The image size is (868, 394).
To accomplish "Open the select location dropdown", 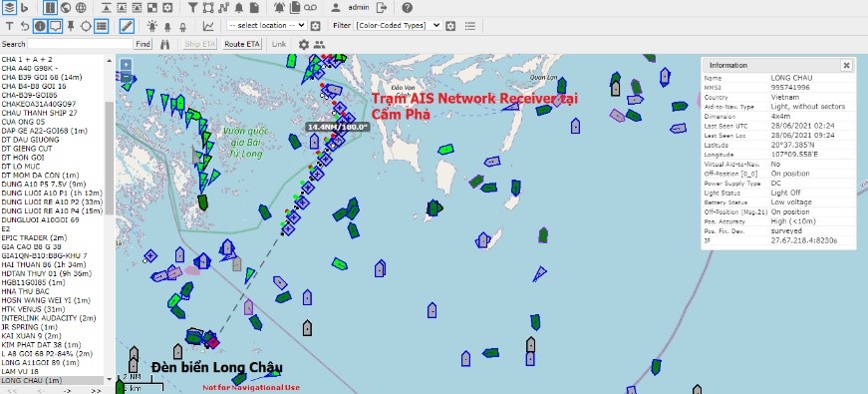I will (x=266, y=26).
